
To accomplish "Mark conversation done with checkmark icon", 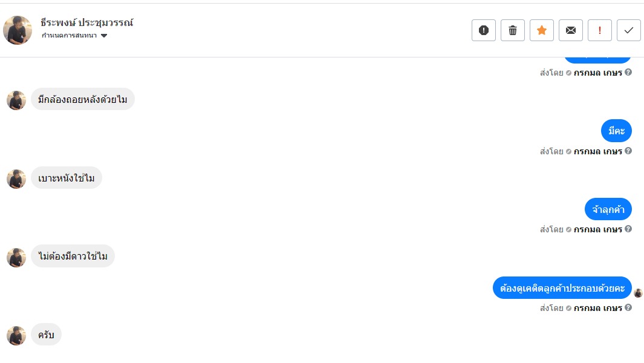I will (629, 30).
